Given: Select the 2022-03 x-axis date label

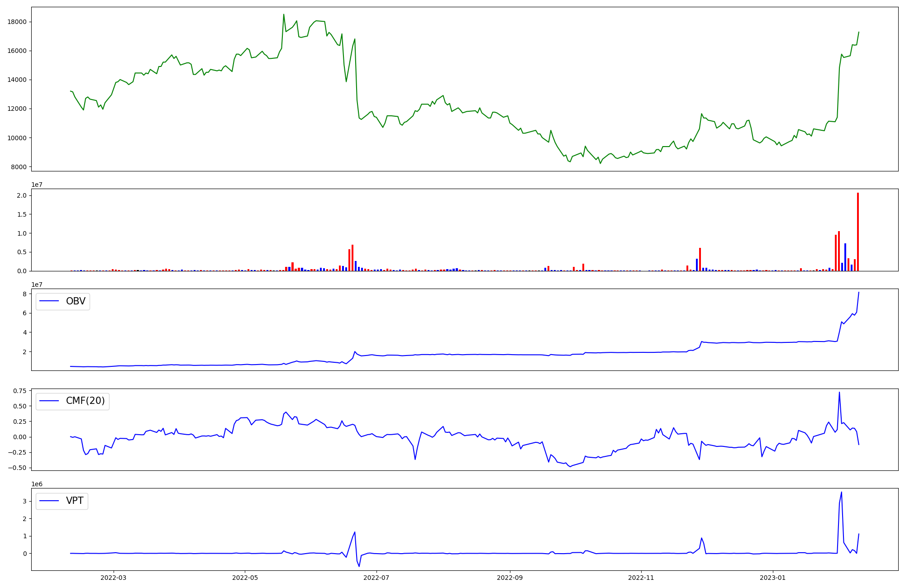Looking at the screenshot, I should click(x=114, y=578).
